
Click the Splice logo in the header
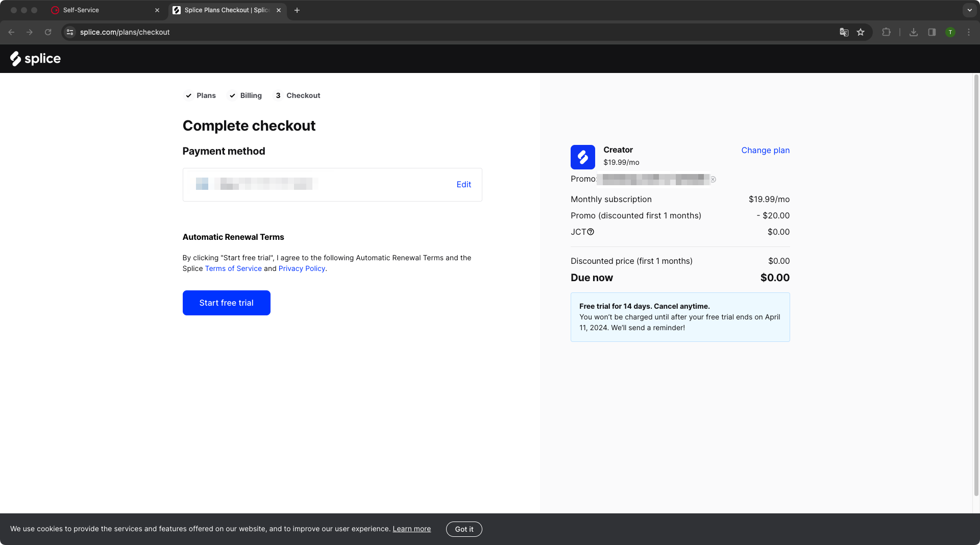tap(35, 59)
